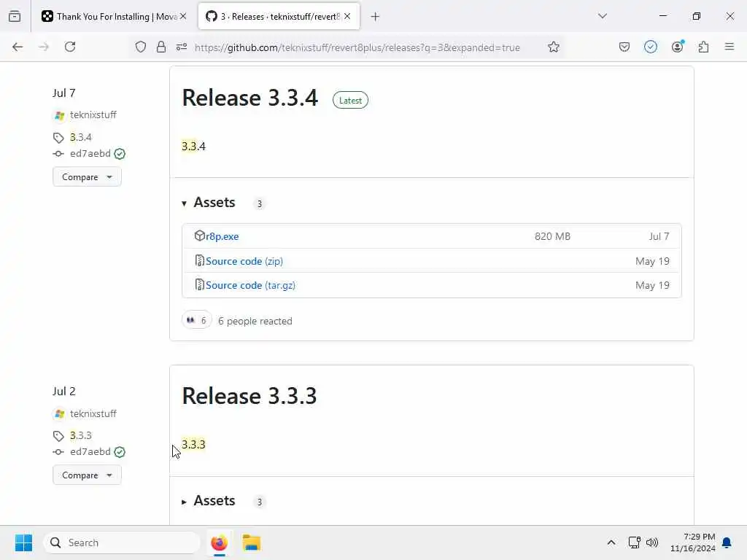Open Firefox from the taskbar
Viewport: 747px width, 560px height.
click(x=219, y=542)
